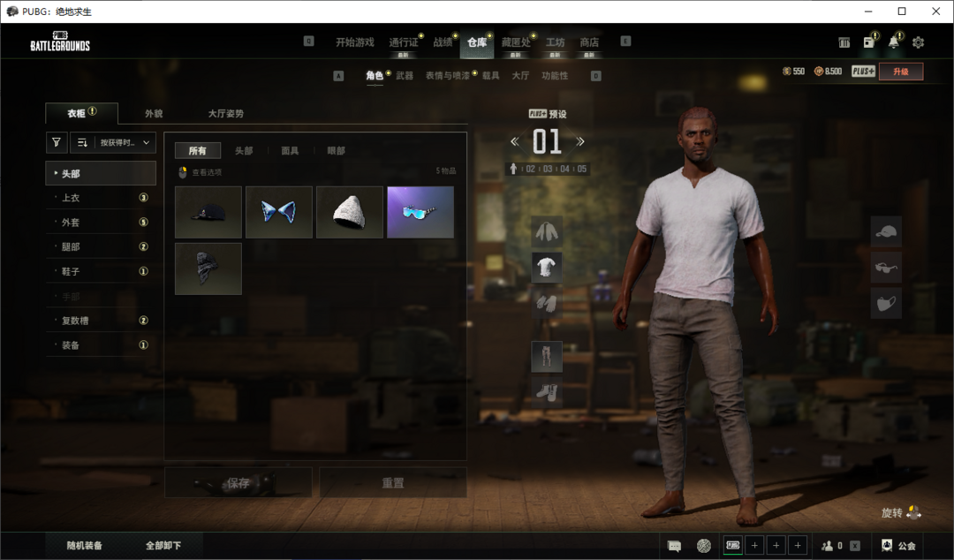The height and width of the screenshot is (560, 954).
Task: Open the 开始游戏 menu
Action: tap(355, 42)
